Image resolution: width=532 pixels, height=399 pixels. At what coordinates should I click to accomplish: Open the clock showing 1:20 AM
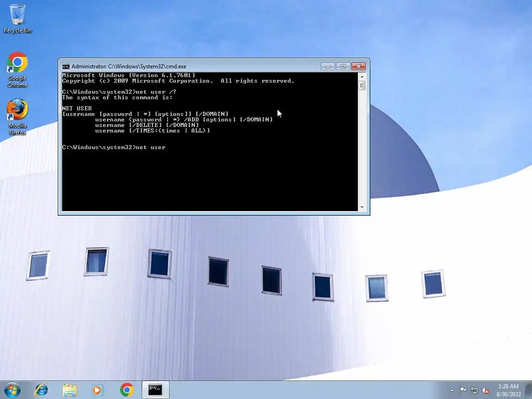508,390
